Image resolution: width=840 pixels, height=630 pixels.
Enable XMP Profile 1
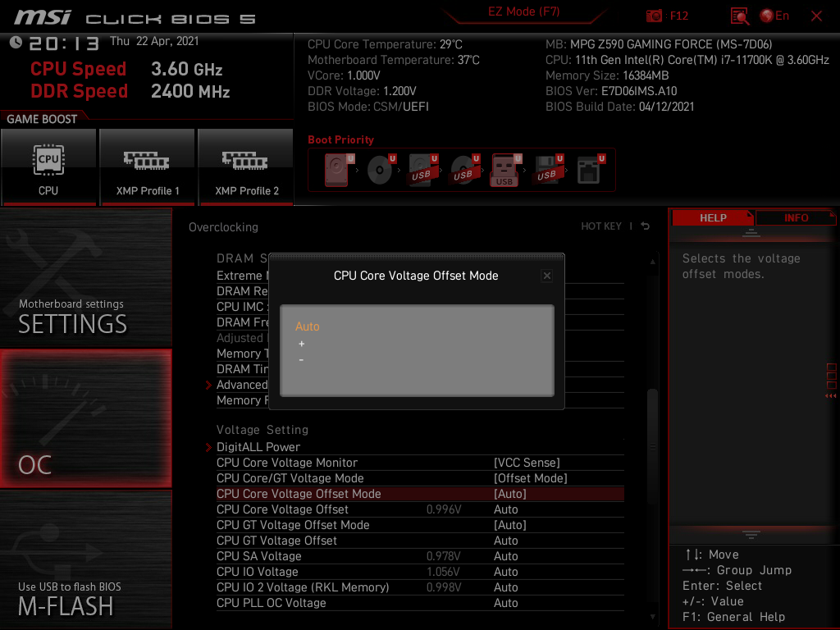coord(148,167)
